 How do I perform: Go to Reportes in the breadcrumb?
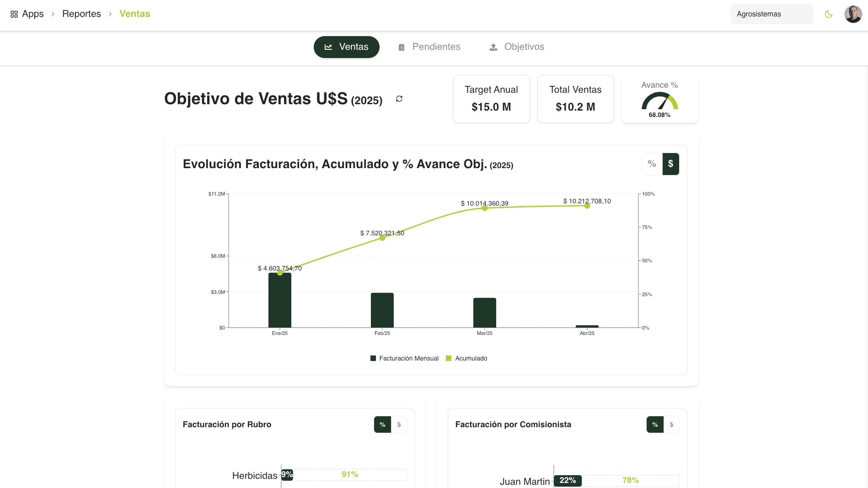coord(81,14)
